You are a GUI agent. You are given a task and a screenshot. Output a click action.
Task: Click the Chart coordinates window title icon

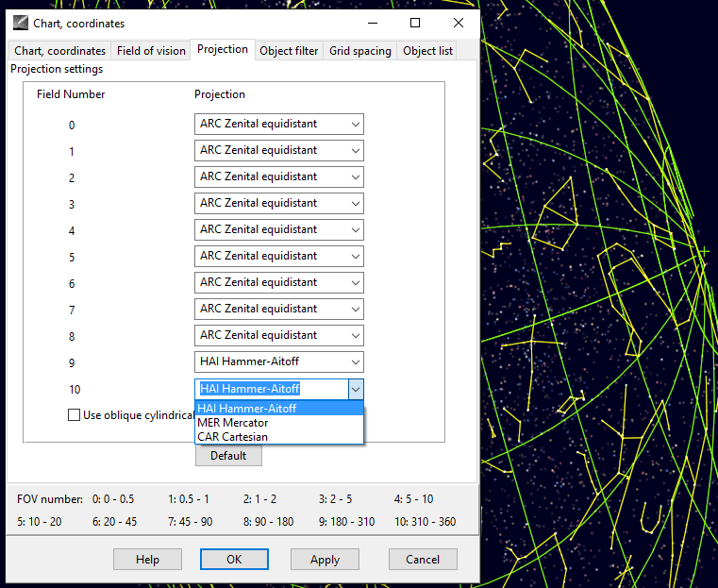21,23
